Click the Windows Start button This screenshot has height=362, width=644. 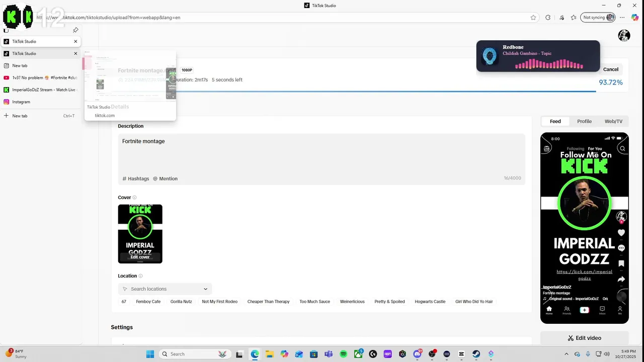pyautogui.click(x=150, y=354)
